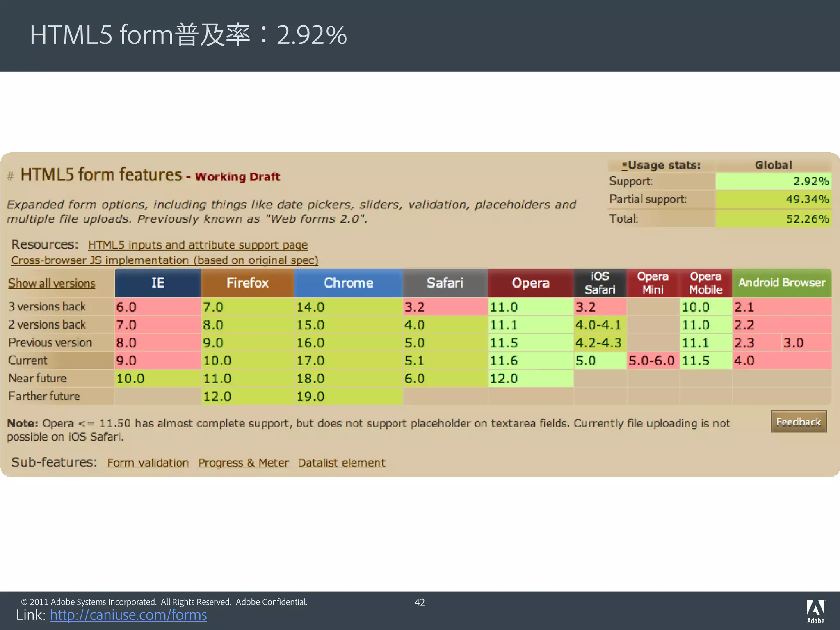
Task: Click the slide title HTML5 form普及率
Action: click(x=188, y=35)
